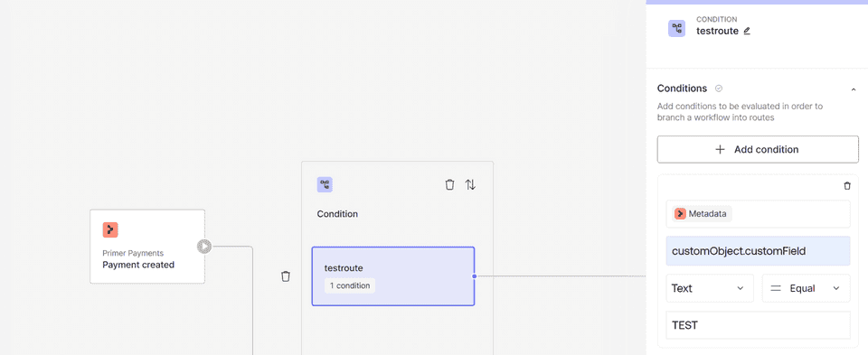868x355 pixels.
Task: Collapse the Conditions section chevron
Action: coord(853,89)
